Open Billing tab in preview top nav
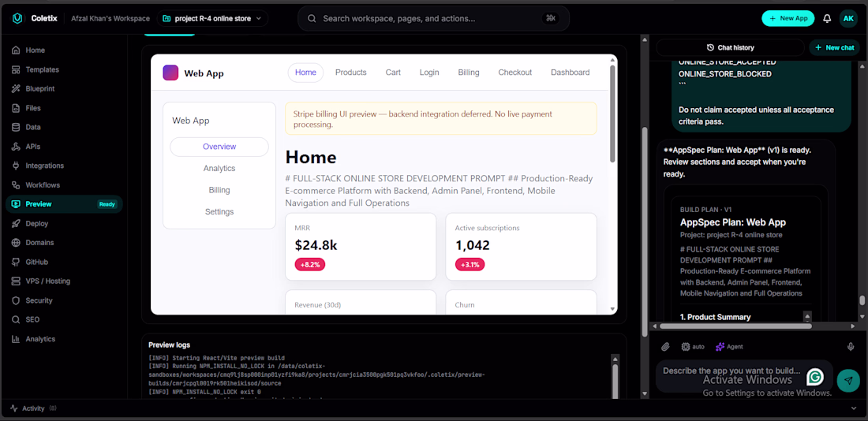The width and height of the screenshot is (868, 421). click(469, 73)
